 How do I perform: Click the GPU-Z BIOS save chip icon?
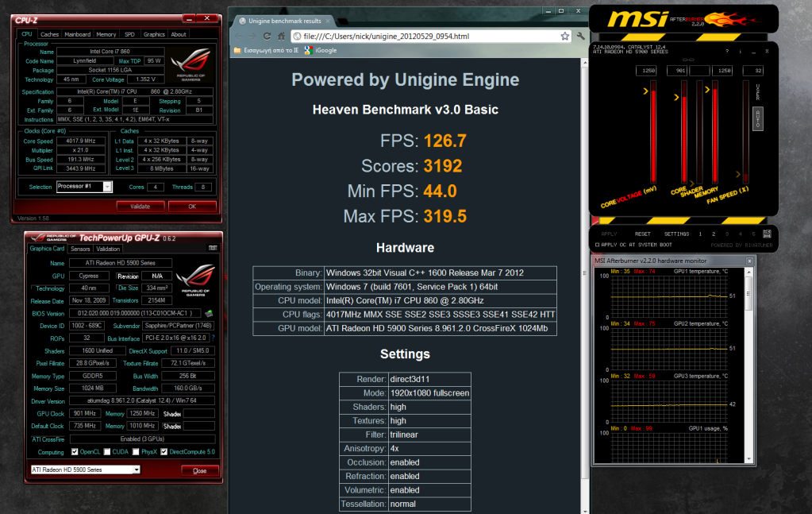[209, 314]
